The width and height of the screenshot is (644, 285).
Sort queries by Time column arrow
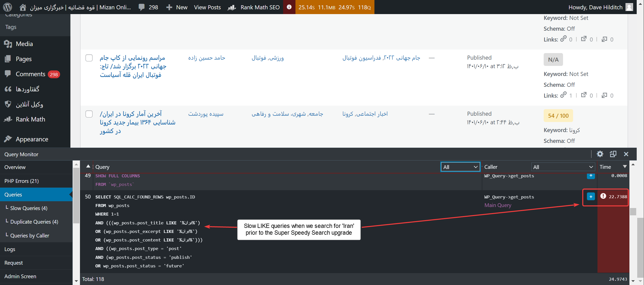click(x=625, y=167)
